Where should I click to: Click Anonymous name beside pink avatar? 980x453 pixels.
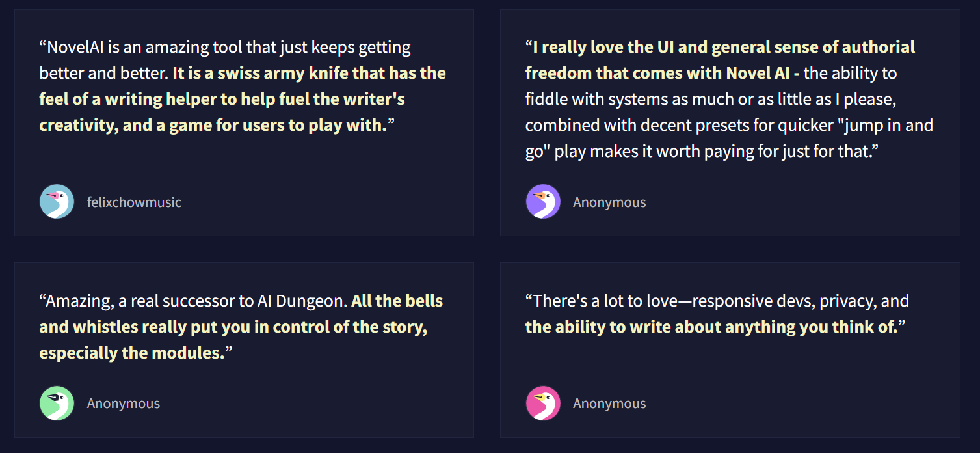[x=609, y=404]
